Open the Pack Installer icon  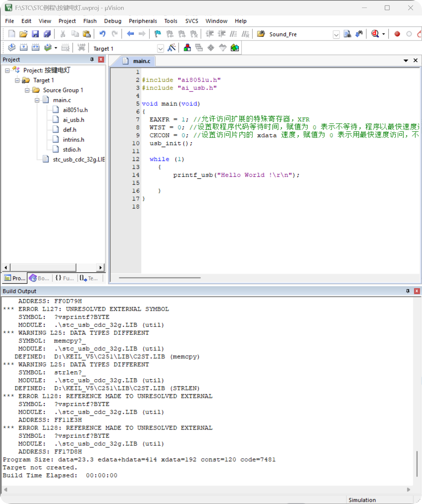pos(235,48)
